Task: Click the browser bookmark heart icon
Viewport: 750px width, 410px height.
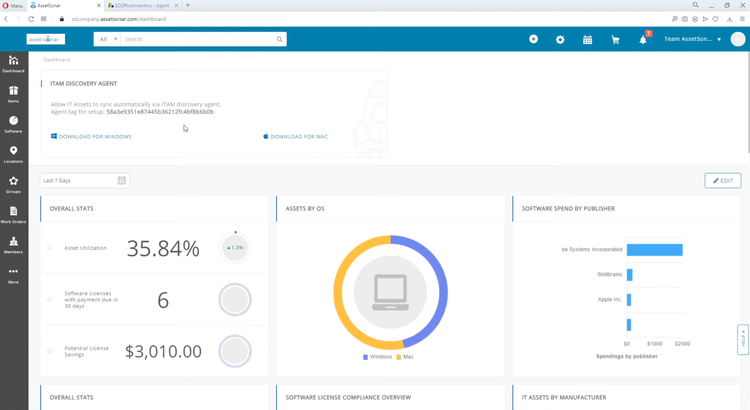Action: coord(715,19)
